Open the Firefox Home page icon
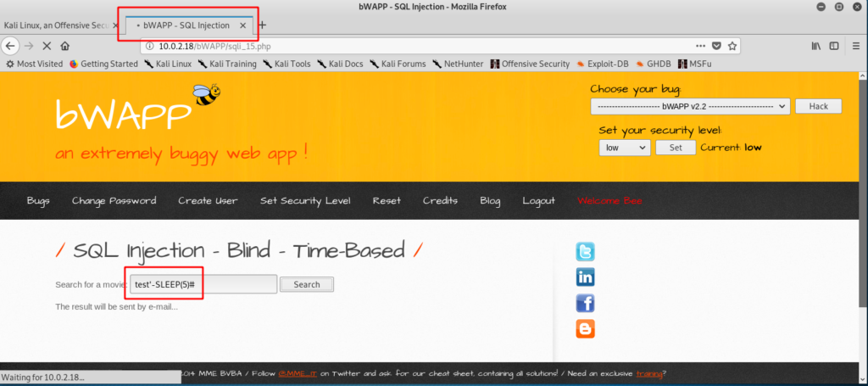Image resolution: width=868 pixels, height=386 pixels. coord(65,46)
